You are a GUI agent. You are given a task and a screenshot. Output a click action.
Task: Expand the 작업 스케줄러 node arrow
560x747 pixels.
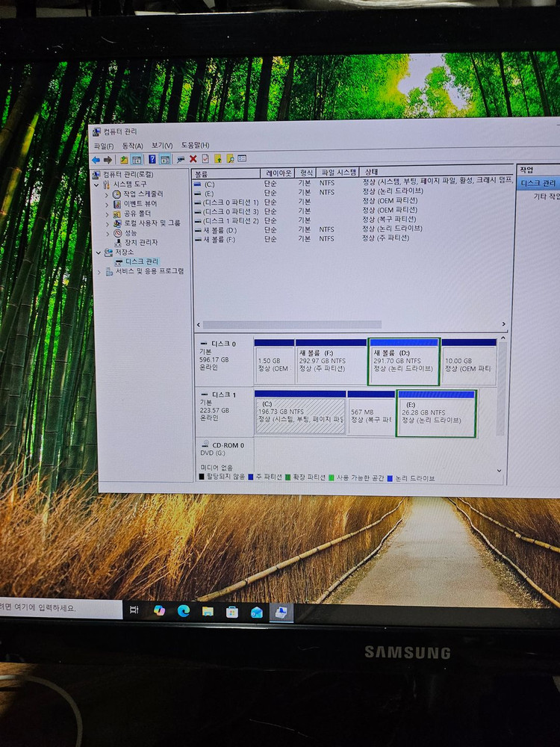pyautogui.click(x=107, y=195)
